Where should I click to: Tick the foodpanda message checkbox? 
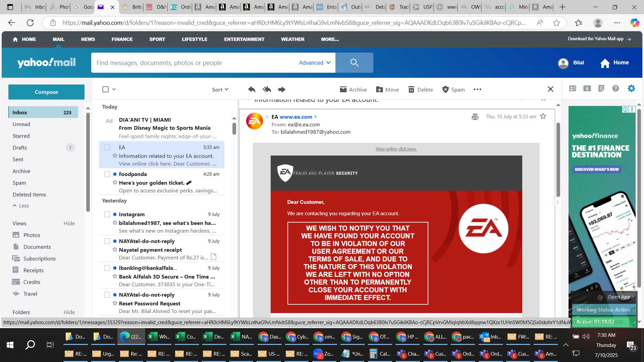(107, 174)
